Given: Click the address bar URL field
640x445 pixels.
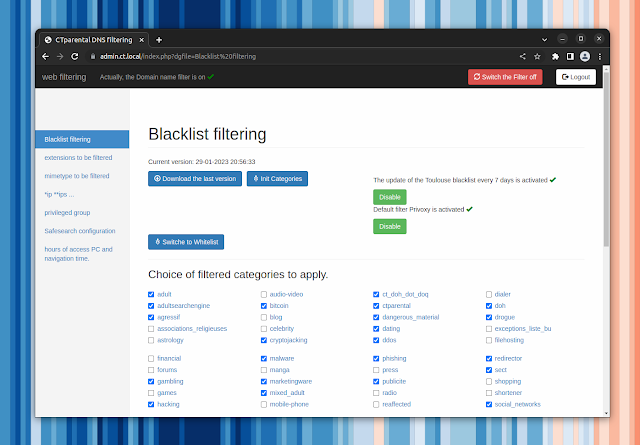Looking at the screenshot, I should point(300,56).
